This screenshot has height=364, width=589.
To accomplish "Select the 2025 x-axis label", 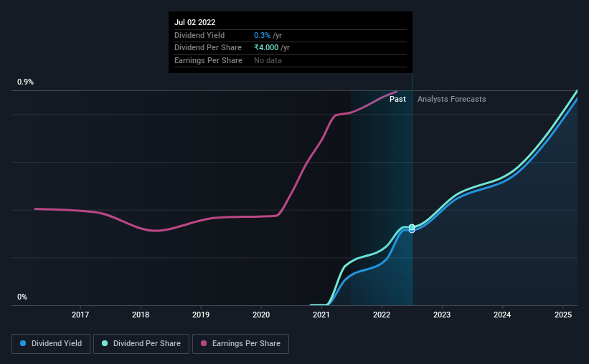I will [563, 315].
